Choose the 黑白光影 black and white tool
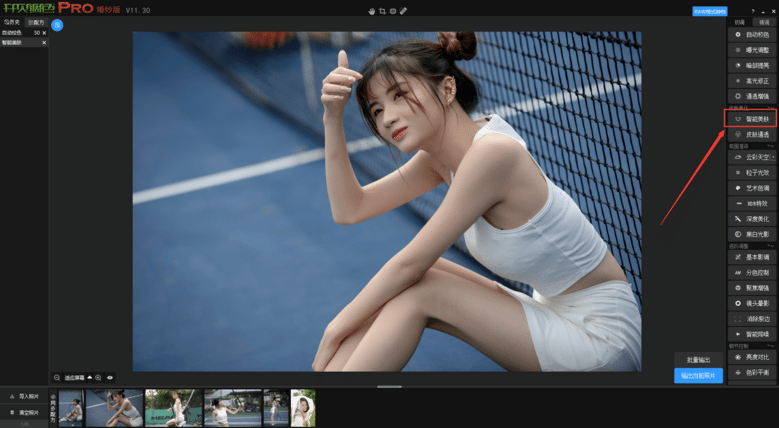779x428 pixels. [750, 233]
